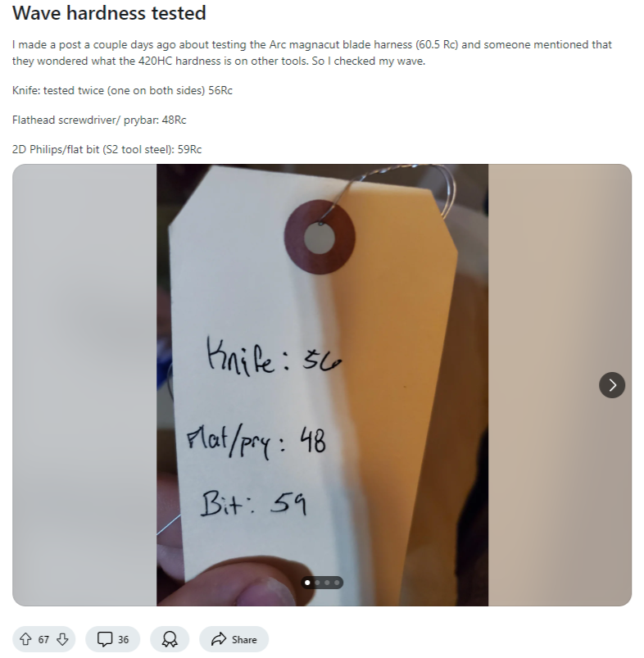The image size is (644, 658).
Task: Jump to the second gallery dot
Action: tap(317, 583)
